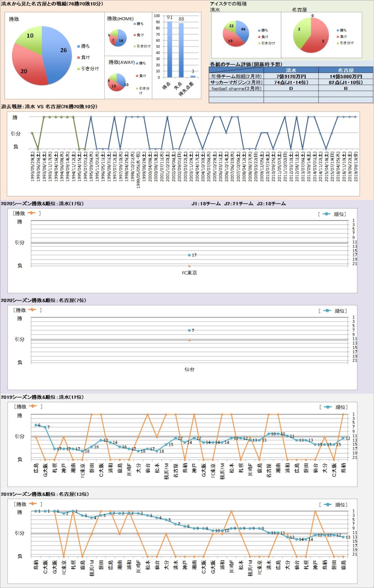Select the 得点 bar labeled 91
This screenshot has width=374, height=588.
169,49
